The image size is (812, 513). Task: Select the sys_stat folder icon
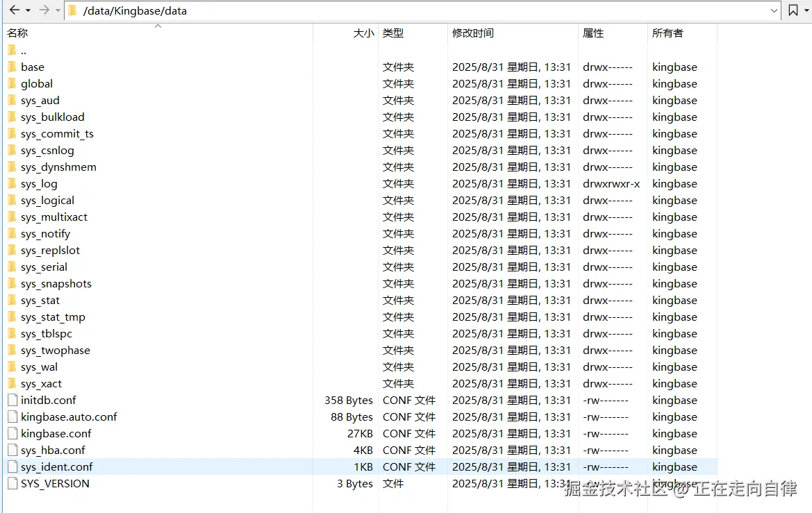pos(13,301)
